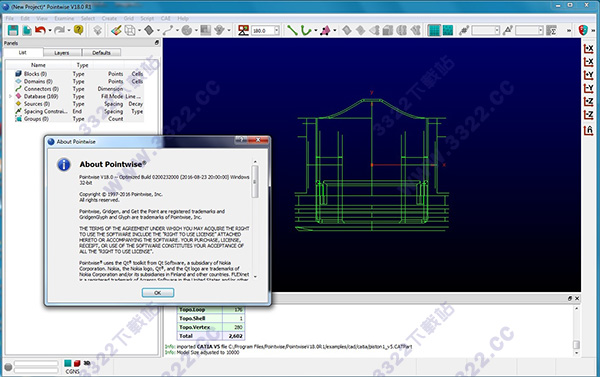Click the wireframe cube display icon
The width and height of the screenshot is (600, 377).
[130, 30]
